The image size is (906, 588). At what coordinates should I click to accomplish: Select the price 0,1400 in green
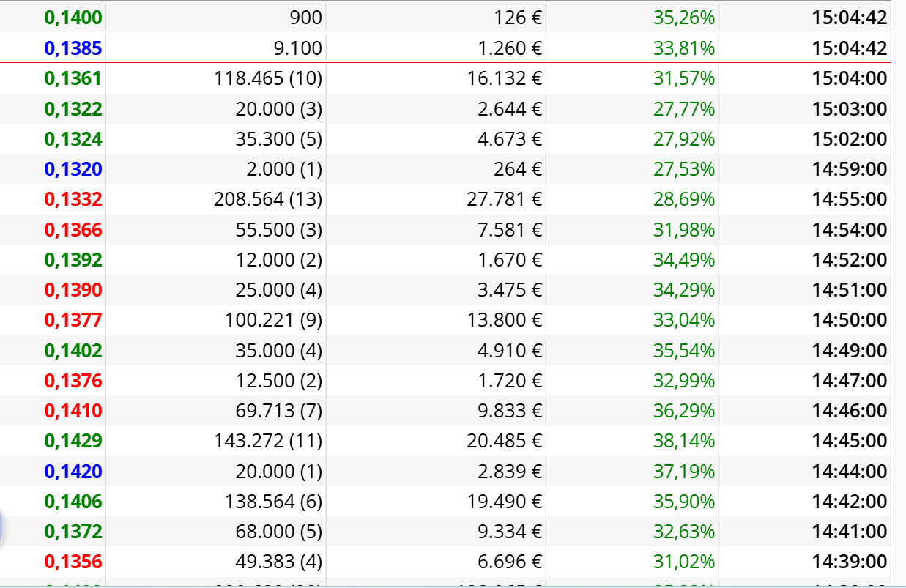coord(73,18)
